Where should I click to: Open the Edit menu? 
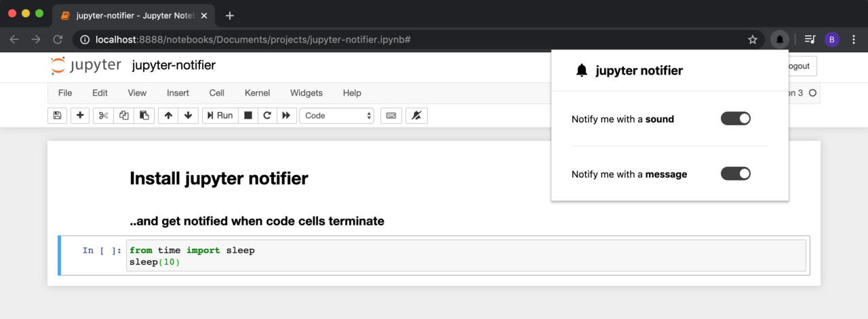[x=100, y=93]
